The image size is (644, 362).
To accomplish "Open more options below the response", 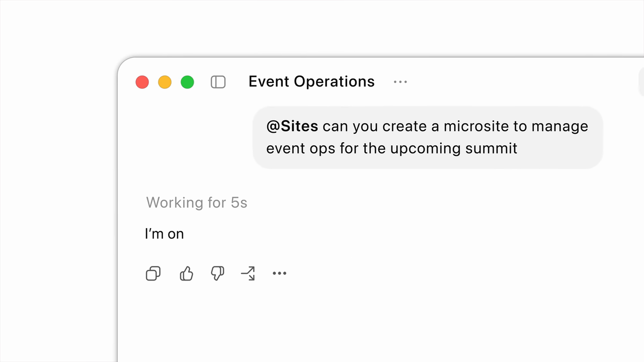I will pos(279,274).
